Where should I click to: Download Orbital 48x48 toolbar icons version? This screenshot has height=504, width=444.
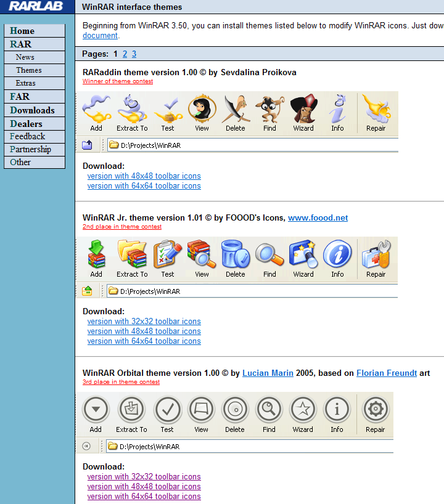pyautogui.click(x=144, y=486)
